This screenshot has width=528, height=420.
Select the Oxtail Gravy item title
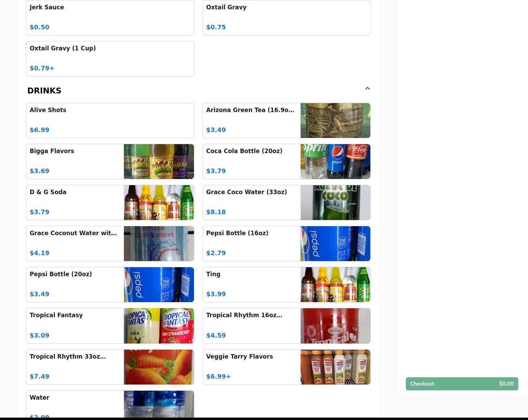[x=226, y=7]
